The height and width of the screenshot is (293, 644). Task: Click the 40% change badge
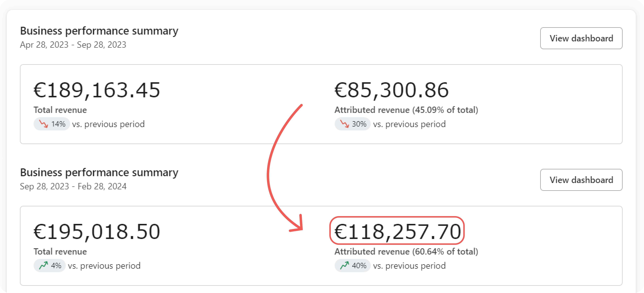[x=352, y=266]
